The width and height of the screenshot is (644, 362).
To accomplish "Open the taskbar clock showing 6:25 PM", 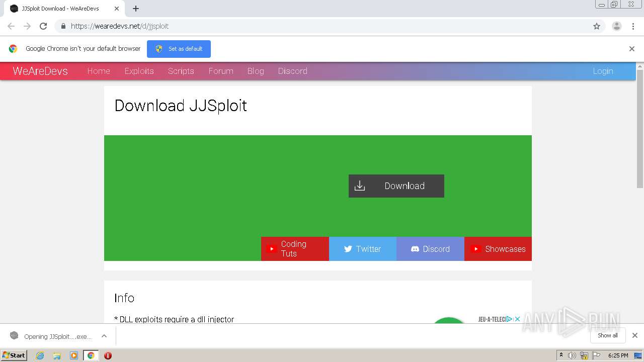I will point(618,355).
